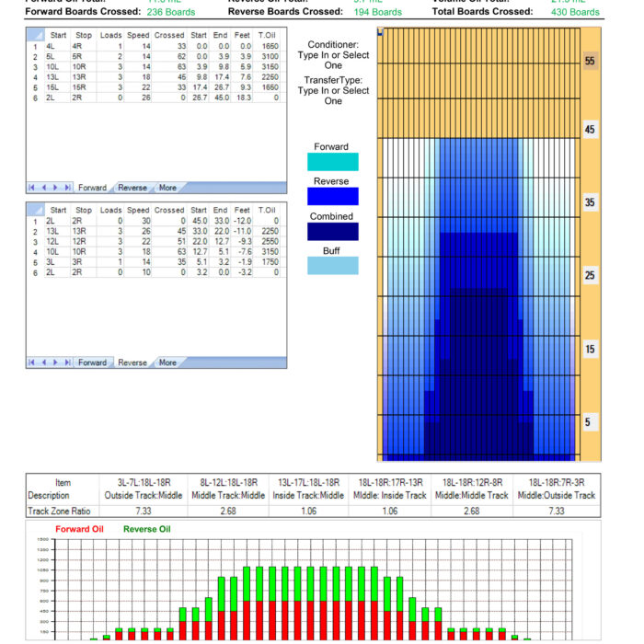
Task: Click select-all corner of lower table
Action: (36, 210)
